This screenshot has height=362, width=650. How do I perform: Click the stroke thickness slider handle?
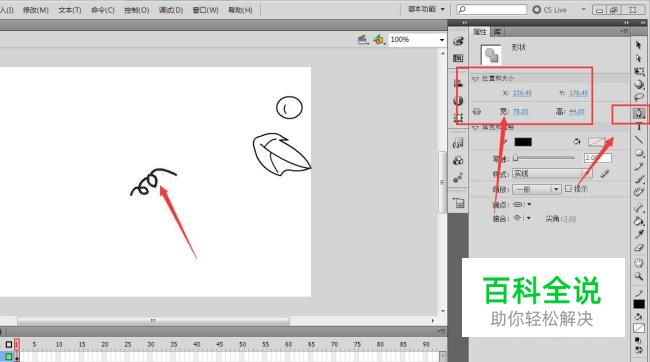516,158
